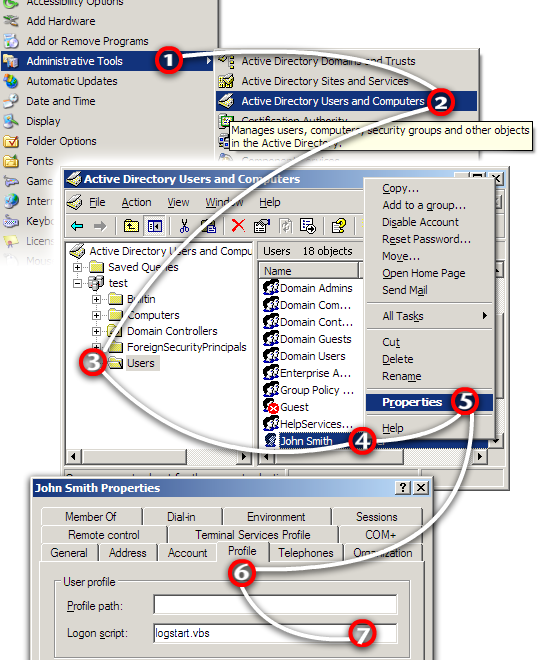
Task: Expand the Saved Queries tree node
Action: coord(77,267)
